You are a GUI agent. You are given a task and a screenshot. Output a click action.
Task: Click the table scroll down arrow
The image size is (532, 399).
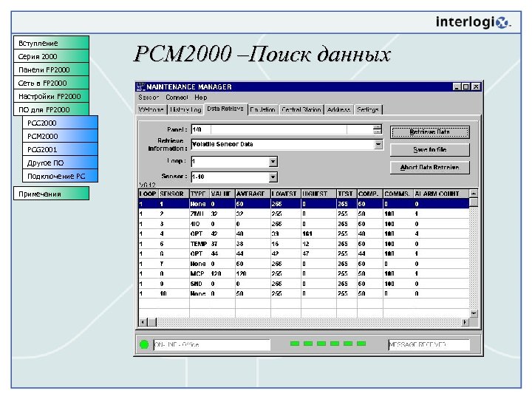tap(474, 313)
